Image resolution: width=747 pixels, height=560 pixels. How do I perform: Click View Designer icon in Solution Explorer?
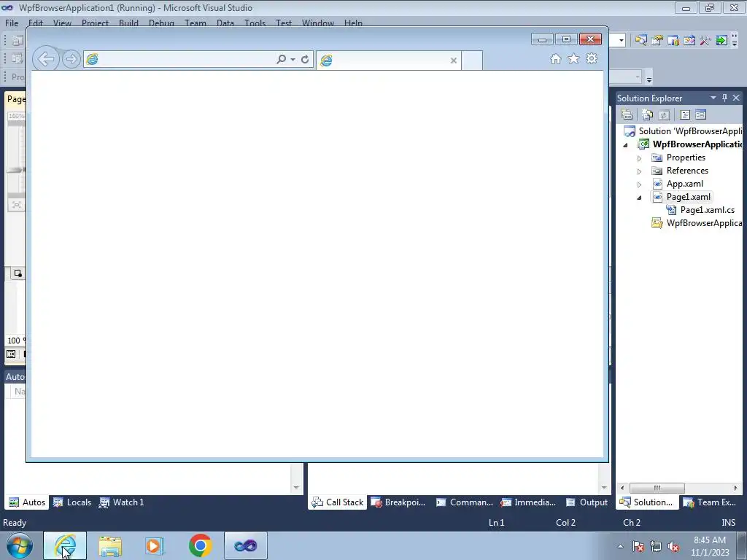[x=700, y=114]
